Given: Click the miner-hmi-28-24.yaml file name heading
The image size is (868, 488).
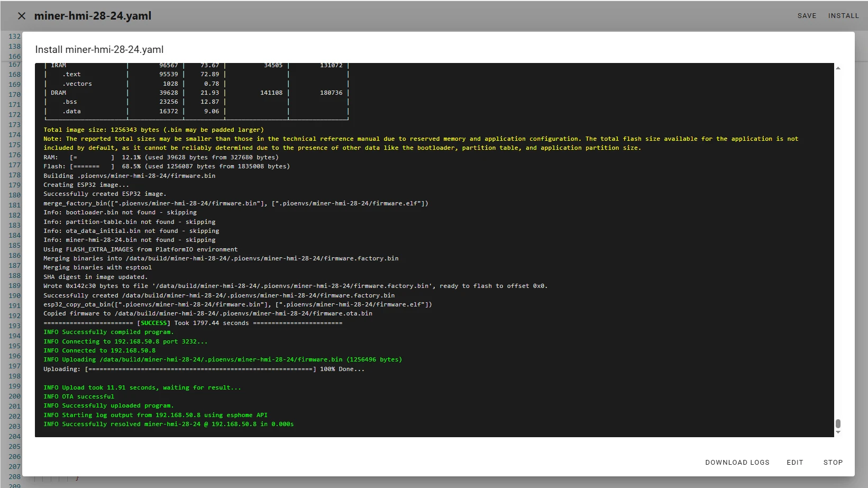Looking at the screenshot, I should (93, 16).
